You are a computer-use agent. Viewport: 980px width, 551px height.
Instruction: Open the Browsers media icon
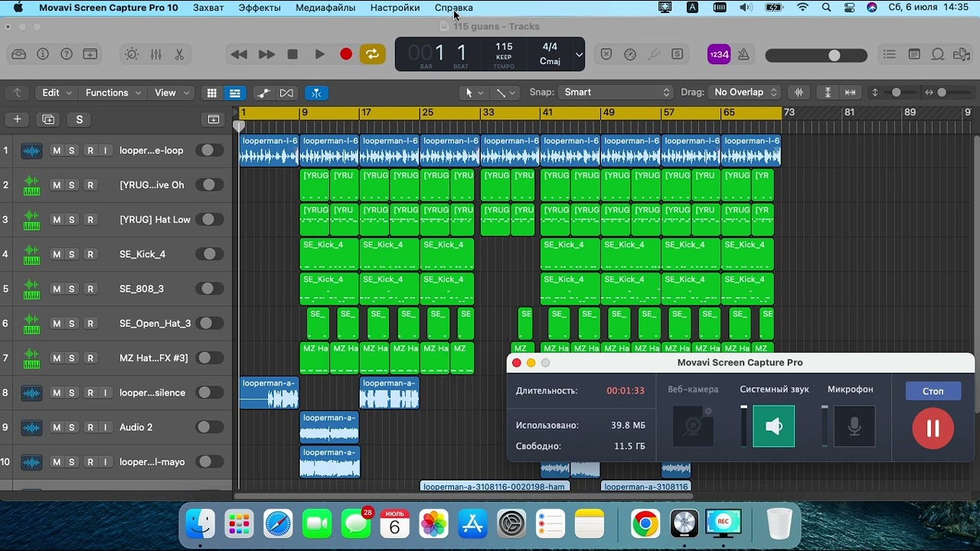point(962,54)
